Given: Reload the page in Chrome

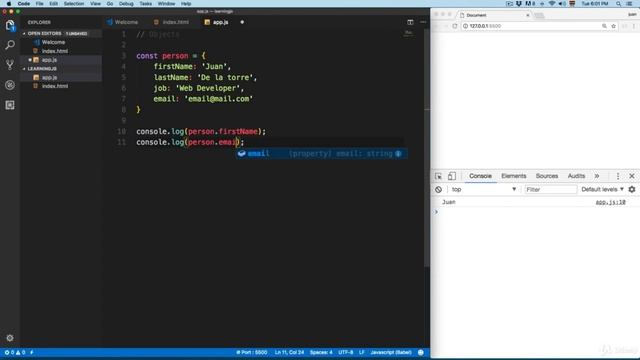Looking at the screenshot, I should pos(455,26).
